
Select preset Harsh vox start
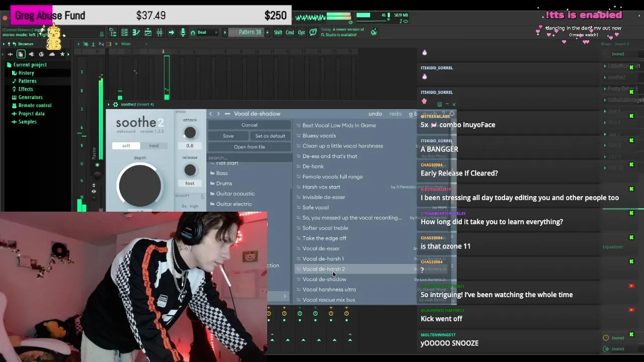pyautogui.click(x=321, y=187)
